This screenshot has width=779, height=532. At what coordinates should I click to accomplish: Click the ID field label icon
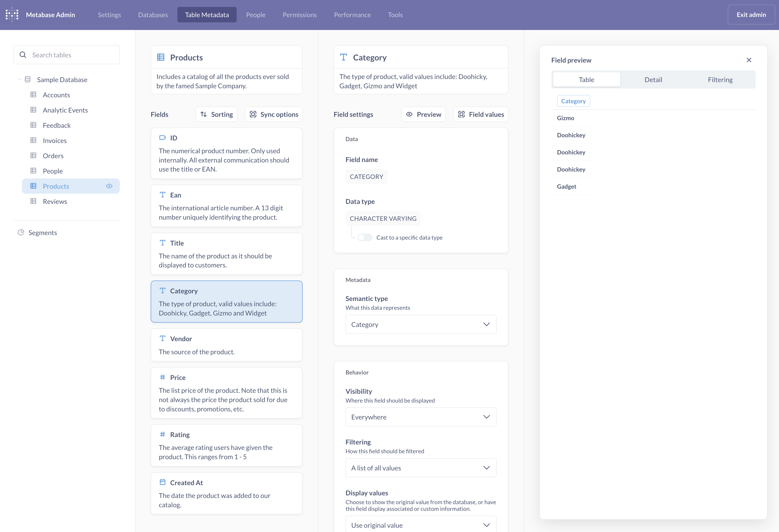point(163,137)
